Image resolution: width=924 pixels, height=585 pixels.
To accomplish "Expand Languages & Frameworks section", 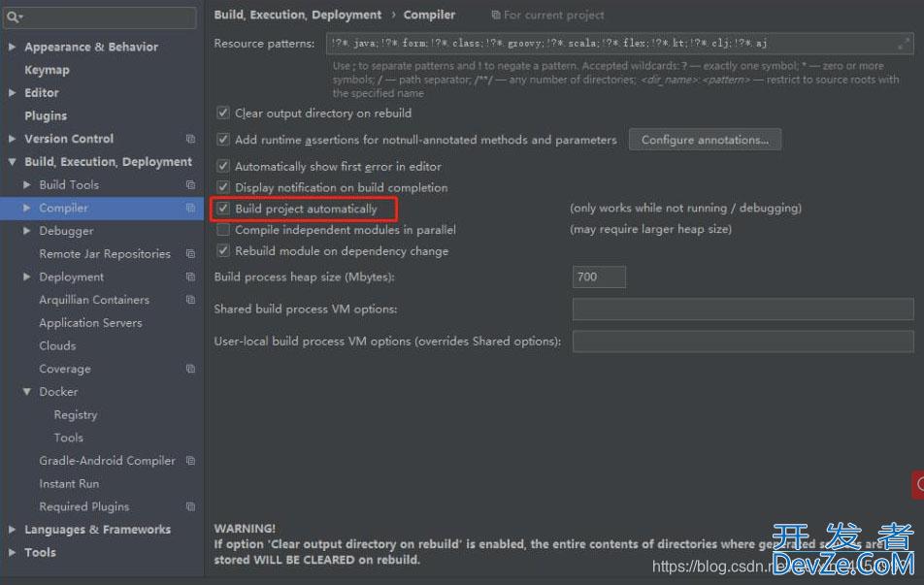I will tap(12, 529).
